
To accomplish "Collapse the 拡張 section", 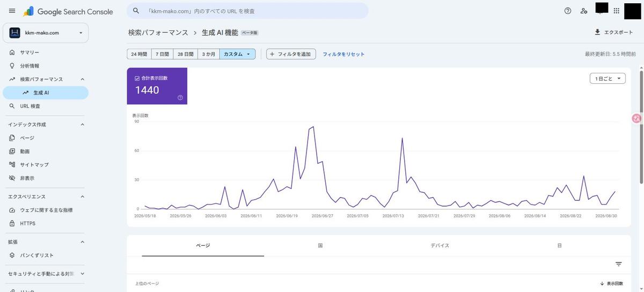I will coord(82,242).
